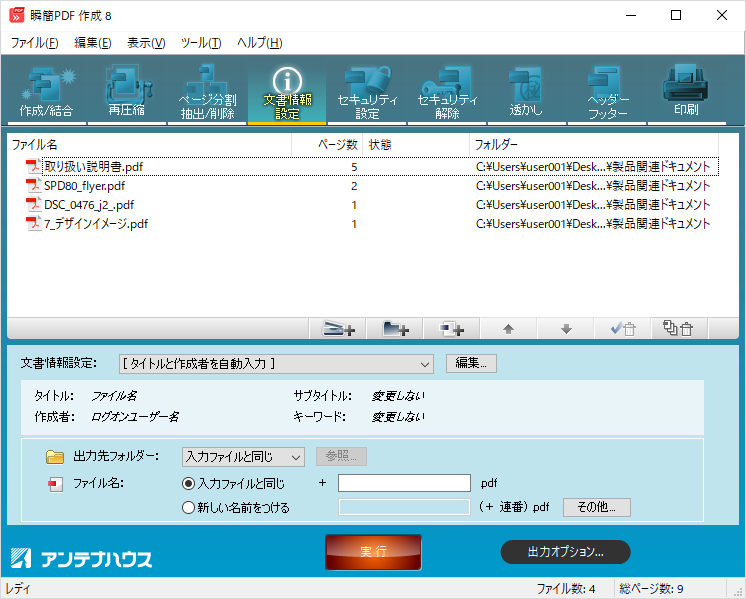Screen dimensions: 746x599
Task: Click the アンテナハウス logo
Action: 81,559
